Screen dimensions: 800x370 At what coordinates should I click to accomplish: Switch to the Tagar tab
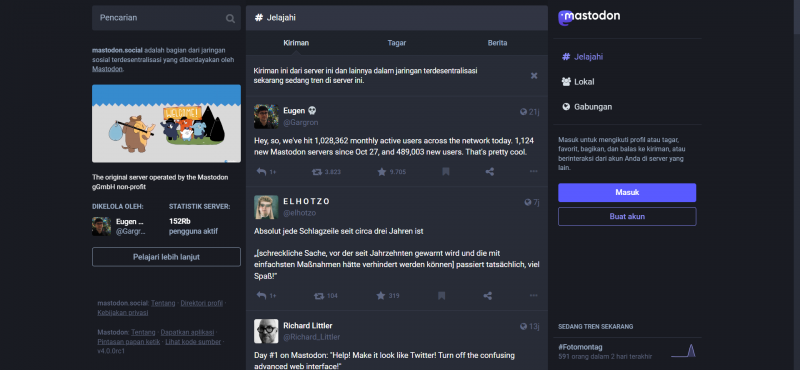tap(396, 43)
